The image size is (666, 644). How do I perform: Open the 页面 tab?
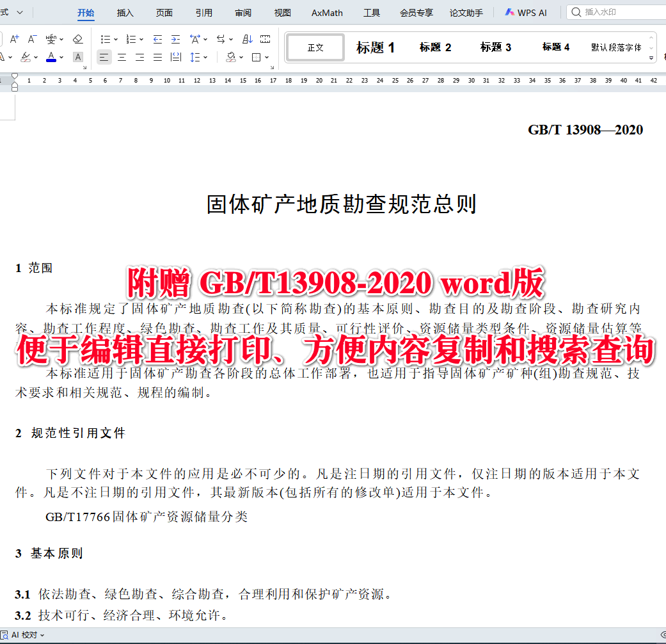tap(164, 13)
